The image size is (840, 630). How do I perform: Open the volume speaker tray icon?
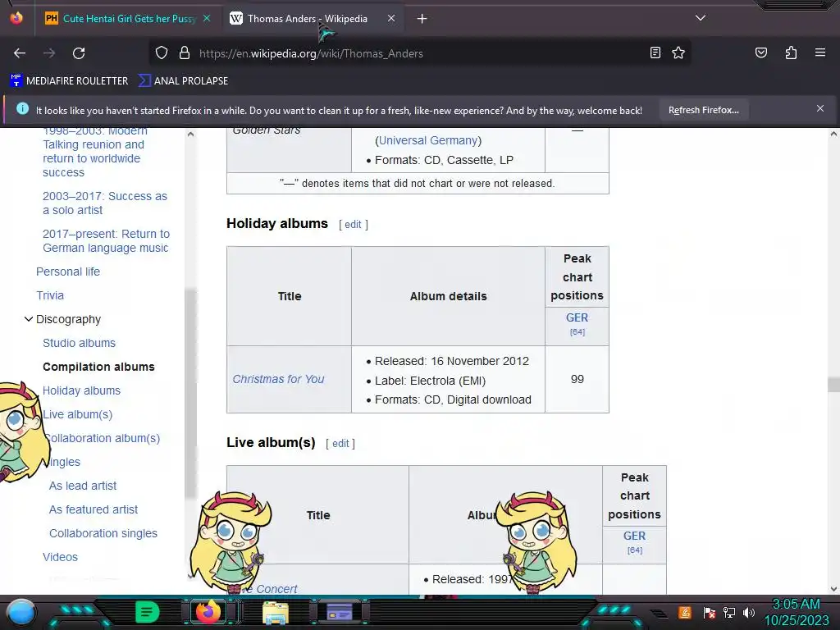[749, 612]
